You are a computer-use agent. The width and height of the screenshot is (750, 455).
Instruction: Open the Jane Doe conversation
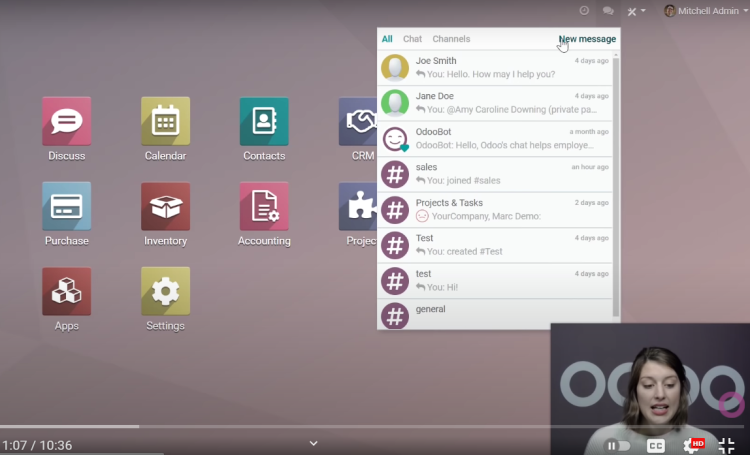click(x=495, y=103)
